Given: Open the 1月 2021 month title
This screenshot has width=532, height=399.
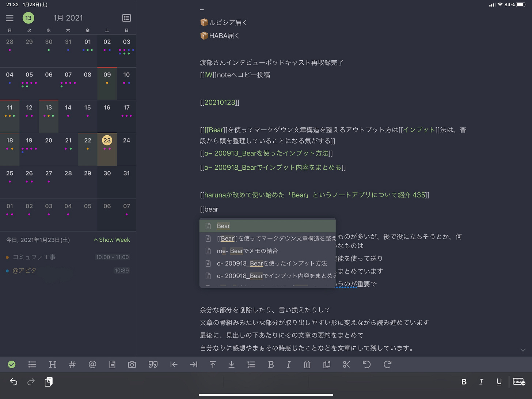Looking at the screenshot, I should (68, 18).
